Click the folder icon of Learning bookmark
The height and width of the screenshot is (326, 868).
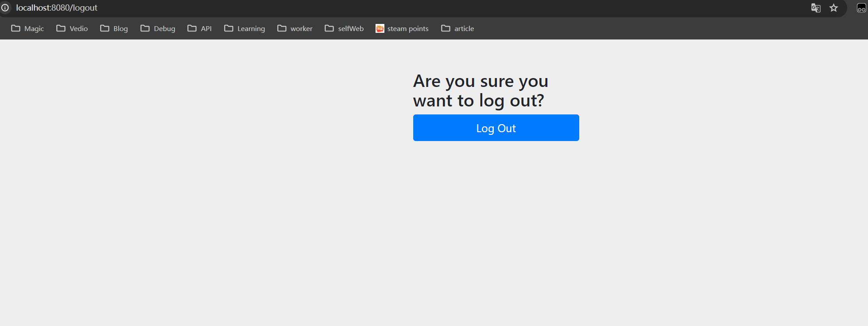click(x=229, y=28)
